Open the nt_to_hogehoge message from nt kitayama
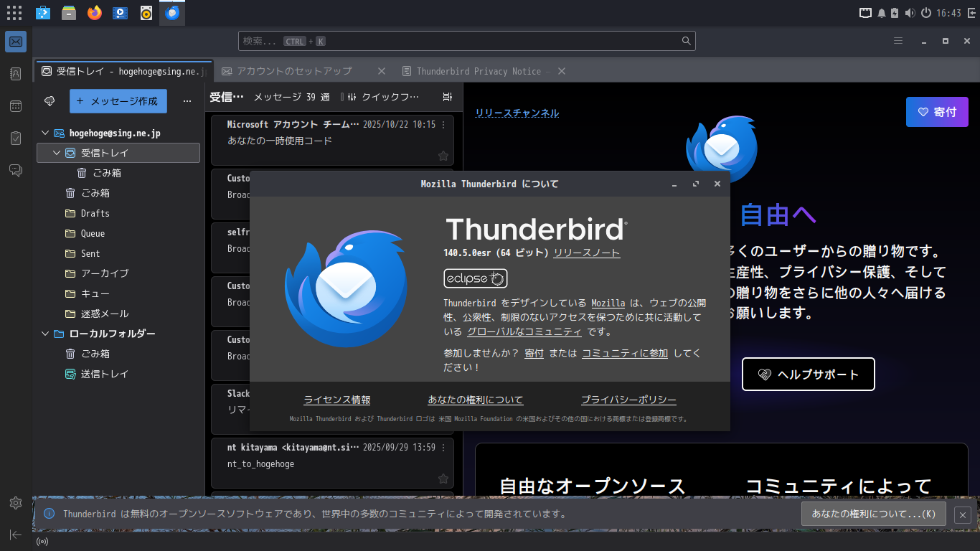 [x=333, y=463]
